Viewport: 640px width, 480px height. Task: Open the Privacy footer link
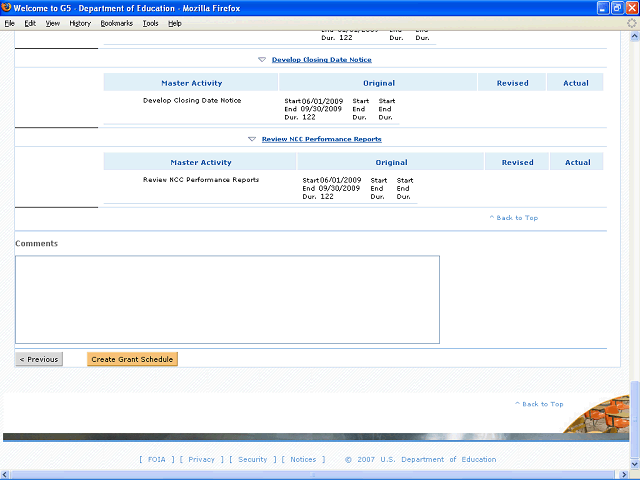(201, 460)
